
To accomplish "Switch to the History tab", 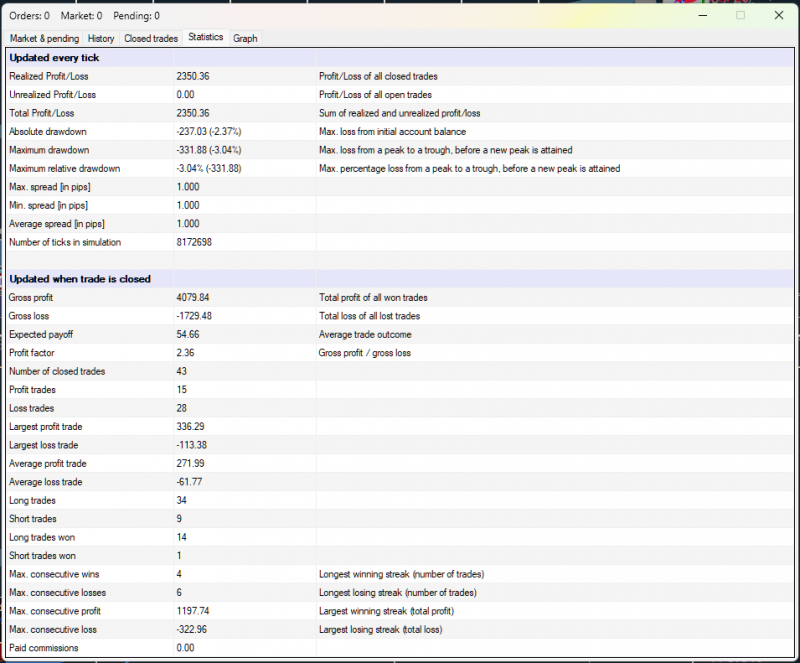I will 101,38.
